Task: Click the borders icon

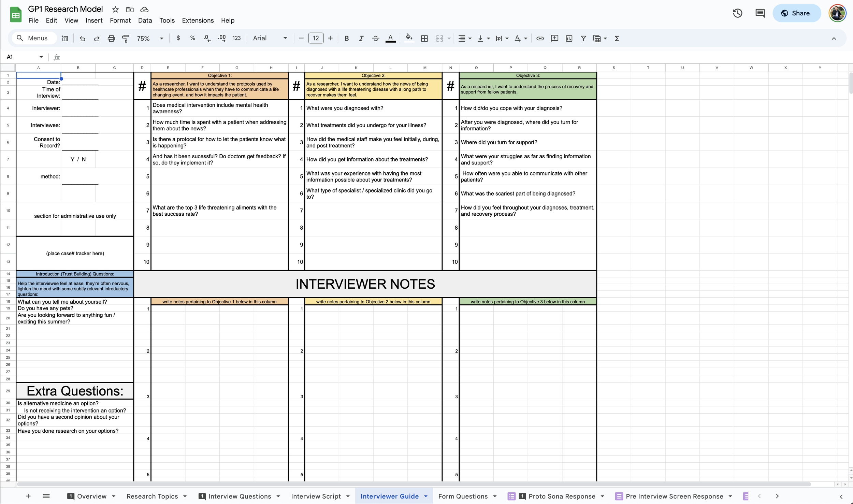Action: pos(424,39)
